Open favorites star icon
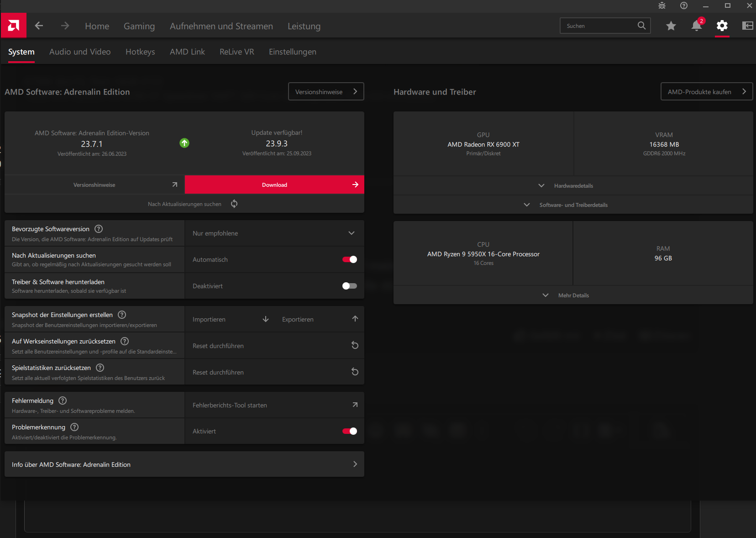Screen dimensions: 756x538 click(671, 26)
